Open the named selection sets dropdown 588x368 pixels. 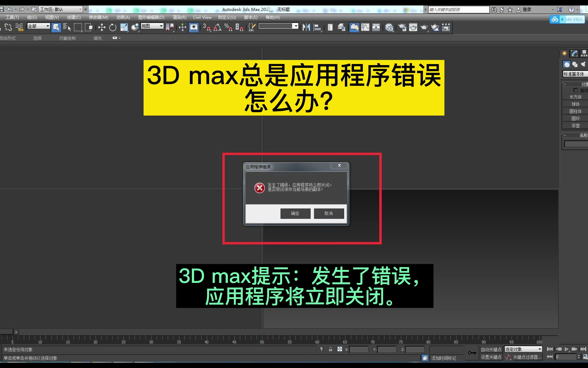pos(278,26)
